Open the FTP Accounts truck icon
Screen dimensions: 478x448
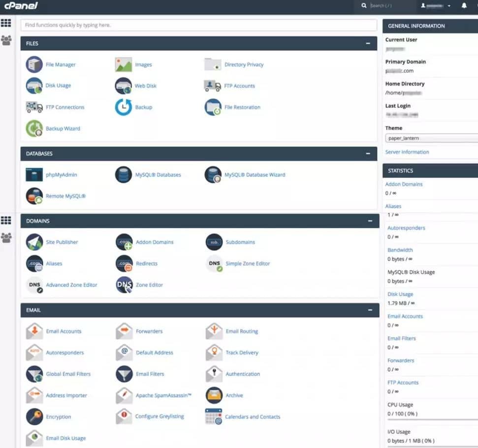[x=212, y=86]
